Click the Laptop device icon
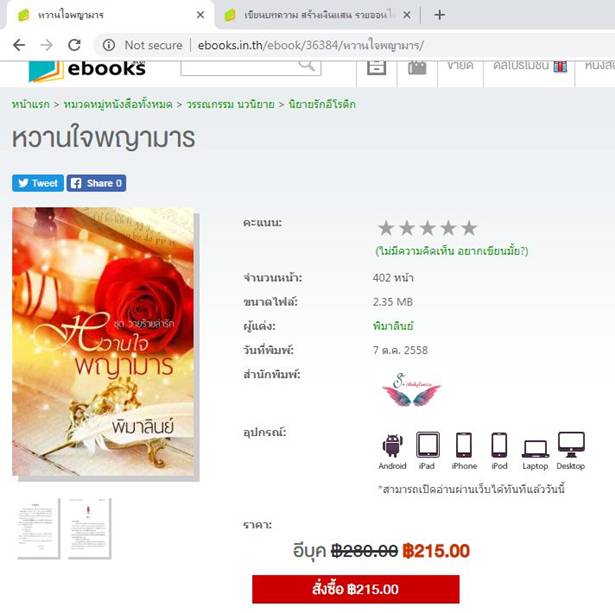Image resolution: width=615 pixels, height=613 pixels. click(535, 449)
